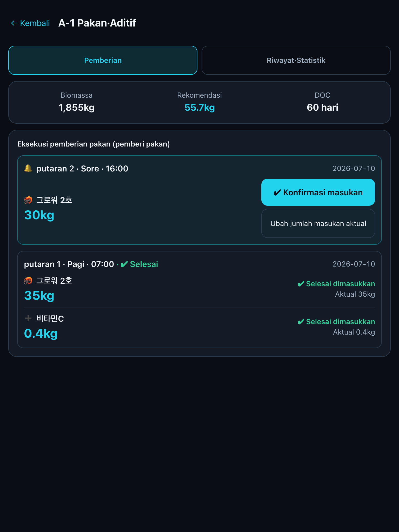Click checkmark beside Selesai dimasukkan for 35kg

pyautogui.click(x=301, y=284)
